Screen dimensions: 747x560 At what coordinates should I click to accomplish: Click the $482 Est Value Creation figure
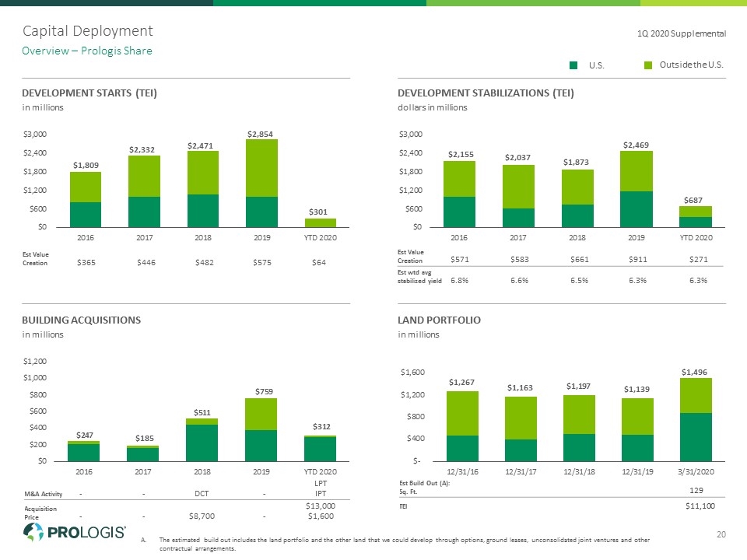coord(205,262)
